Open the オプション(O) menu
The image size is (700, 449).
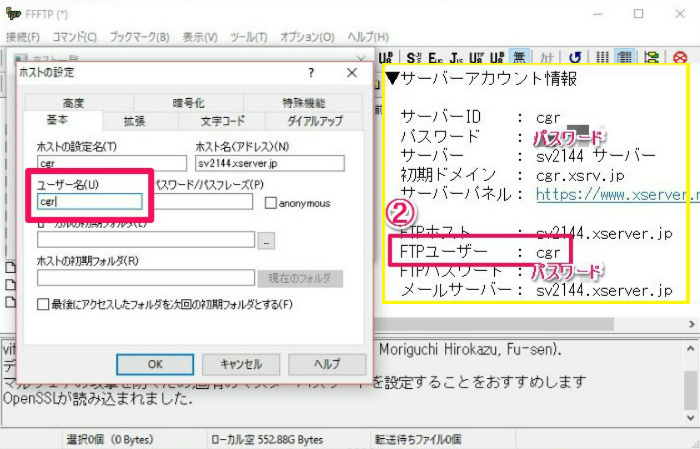click(307, 37)
